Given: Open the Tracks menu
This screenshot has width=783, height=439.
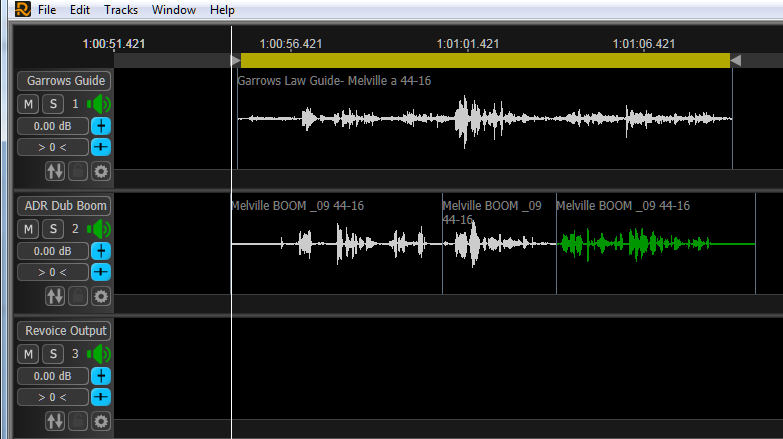Looking at the screenshot, I should click(121, 10).
